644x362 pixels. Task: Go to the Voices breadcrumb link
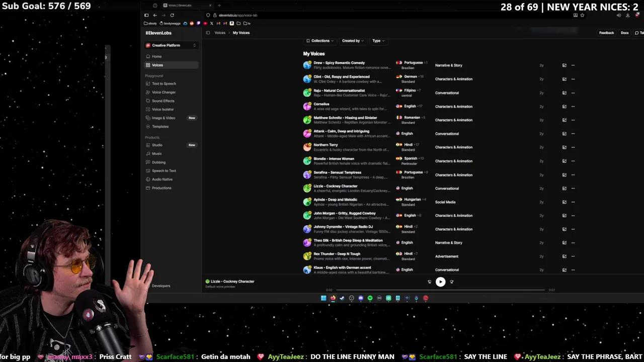tap(220, 33)
